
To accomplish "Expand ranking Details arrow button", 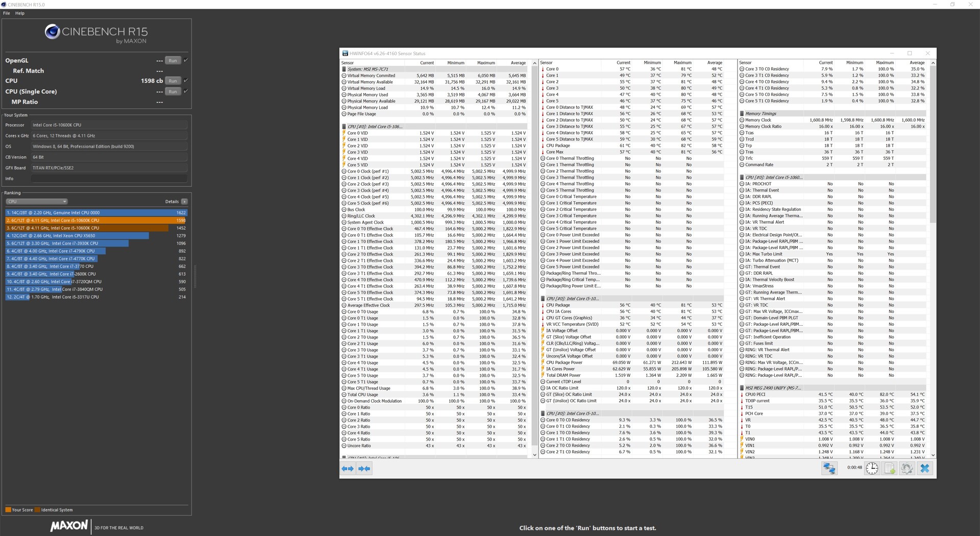I will pos(184,202).
